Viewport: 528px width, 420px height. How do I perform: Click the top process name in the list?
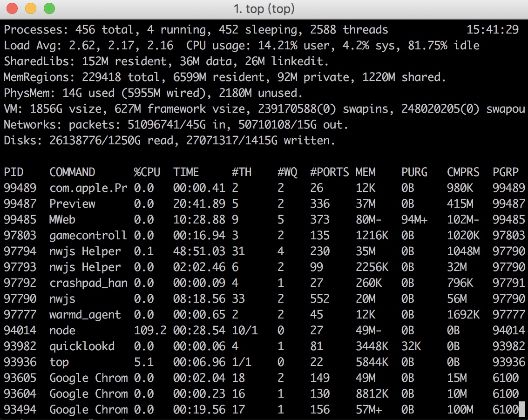pyautogui.click(x=59, y=362)
